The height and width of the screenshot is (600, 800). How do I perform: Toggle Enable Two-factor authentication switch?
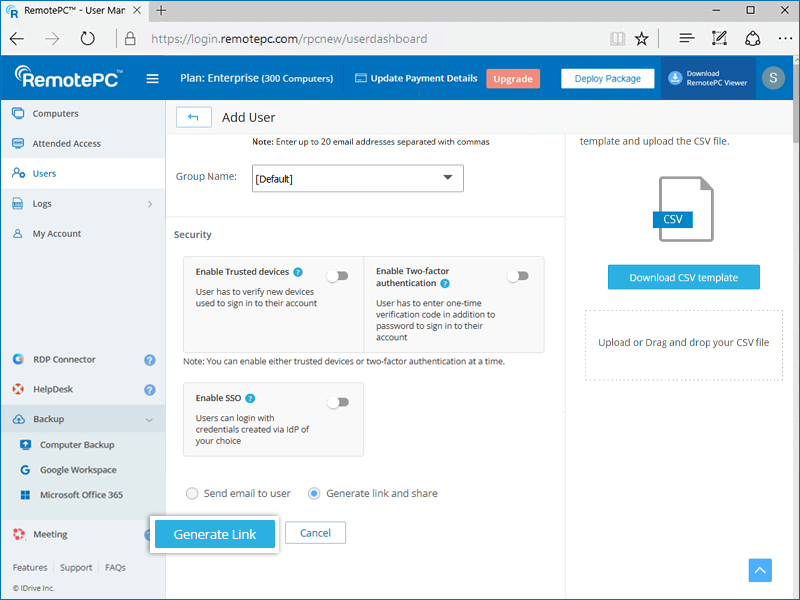point(517,276)
